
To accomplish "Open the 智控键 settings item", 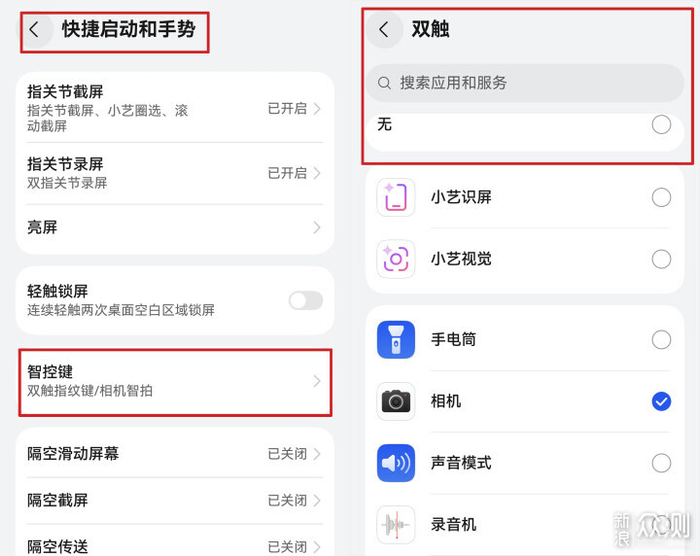I will click(x=175, y=381).
